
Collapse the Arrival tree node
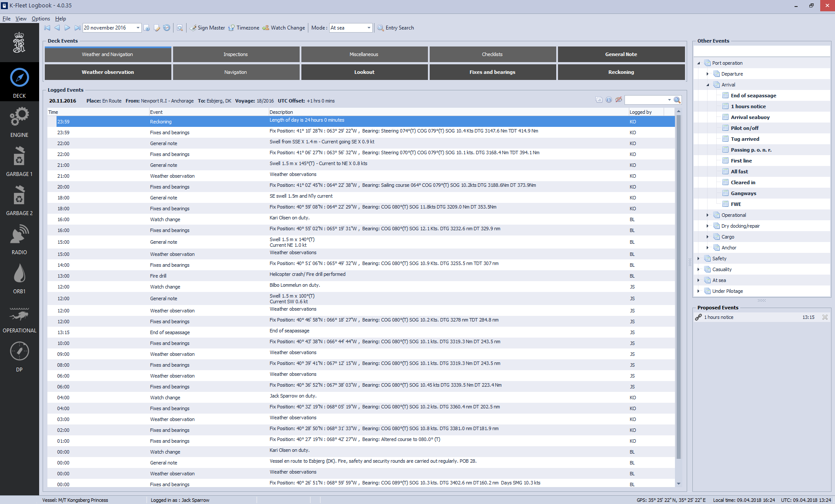(708, 85)
